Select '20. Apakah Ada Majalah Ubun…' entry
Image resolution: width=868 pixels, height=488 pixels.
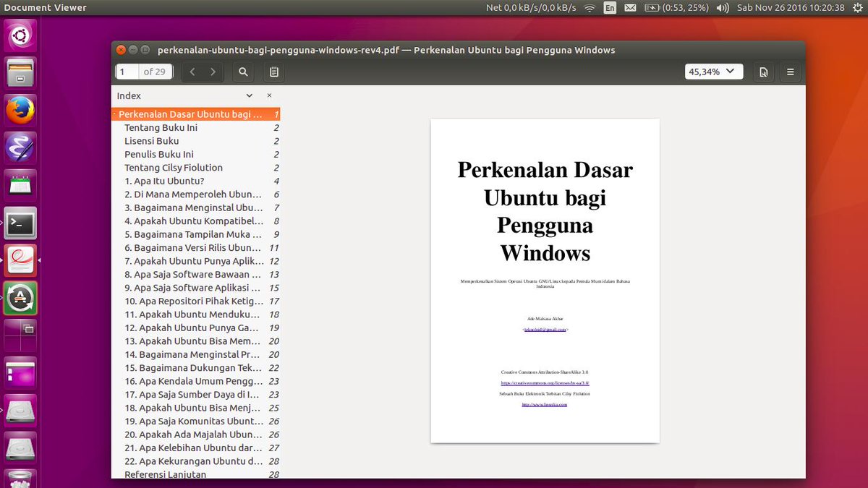coord(196,435)
